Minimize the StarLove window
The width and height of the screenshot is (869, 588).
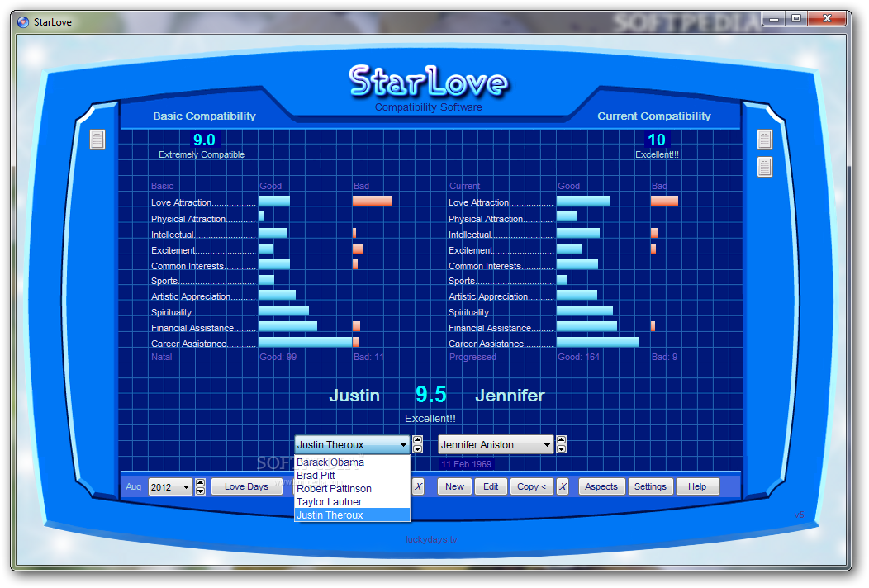(774, 19)
